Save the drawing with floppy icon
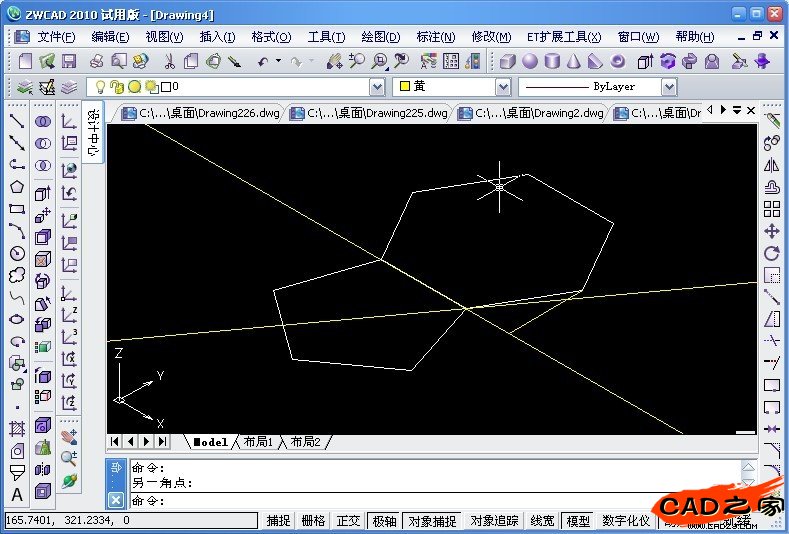Viewport: 789px width, 534px height. pos(69,61)
